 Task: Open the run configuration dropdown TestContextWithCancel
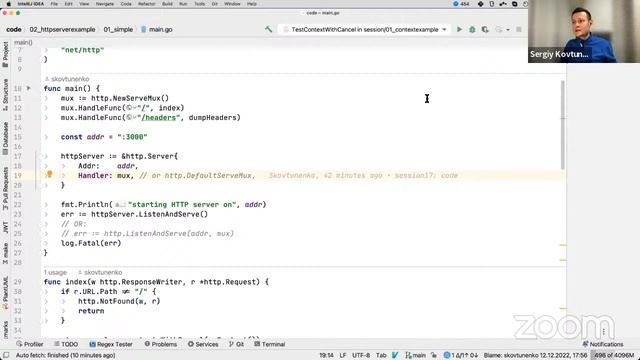[365, 29]
